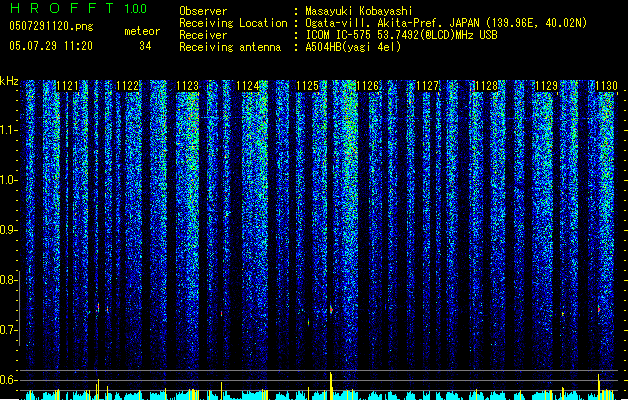Click the 1.1 kHz axis label
Screen dimensions: 629x400
point(8,130)
